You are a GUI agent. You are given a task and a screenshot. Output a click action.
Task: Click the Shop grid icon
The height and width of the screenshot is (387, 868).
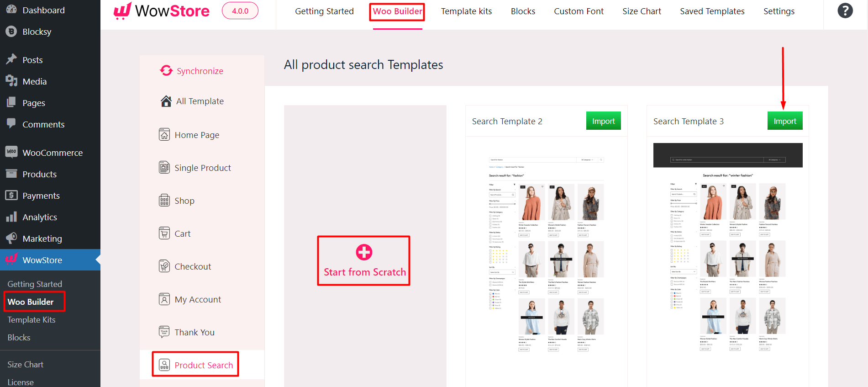(164, 201)
